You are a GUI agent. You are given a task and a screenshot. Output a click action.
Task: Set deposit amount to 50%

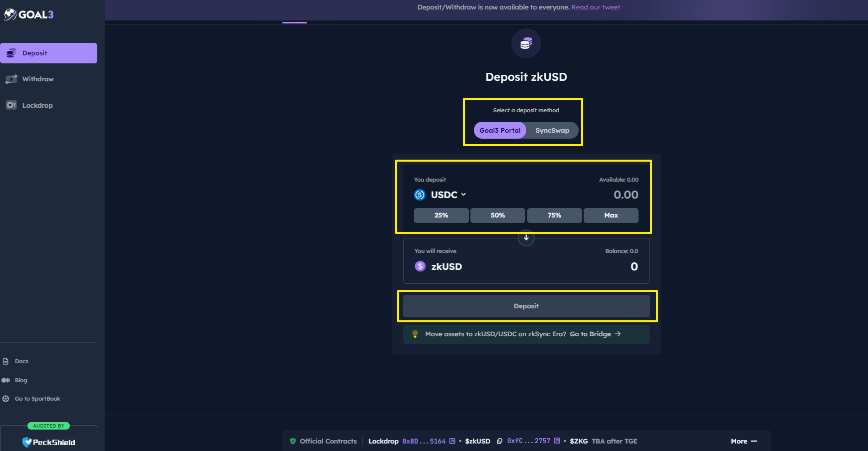click(498, 216)
